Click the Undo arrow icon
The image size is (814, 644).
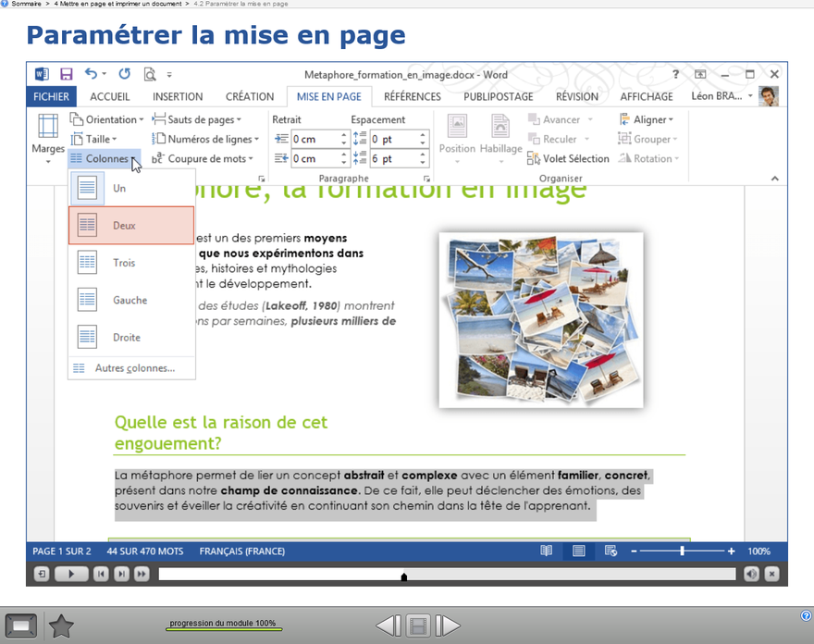point(91,74)
